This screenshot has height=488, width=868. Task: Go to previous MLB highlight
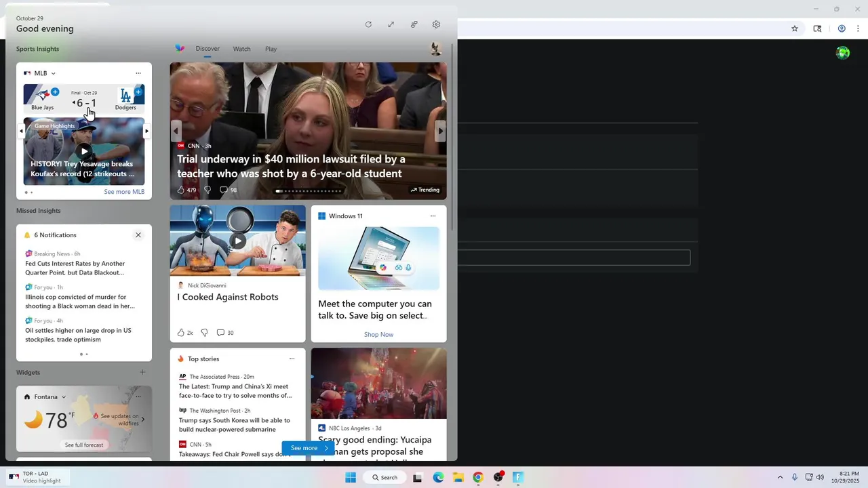pyautogui.click(x=21, y=131)
